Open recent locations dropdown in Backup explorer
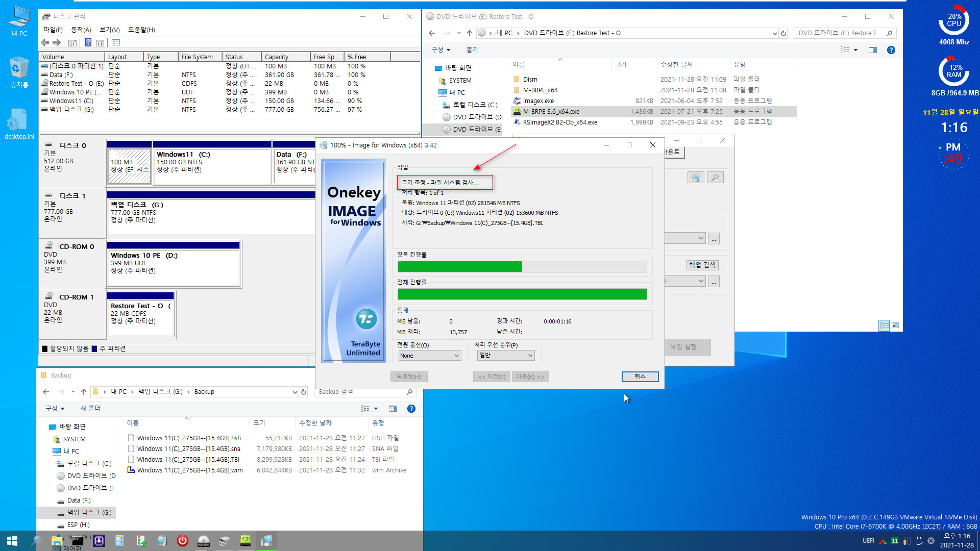The image size is (980, 551). click(73, 392)
